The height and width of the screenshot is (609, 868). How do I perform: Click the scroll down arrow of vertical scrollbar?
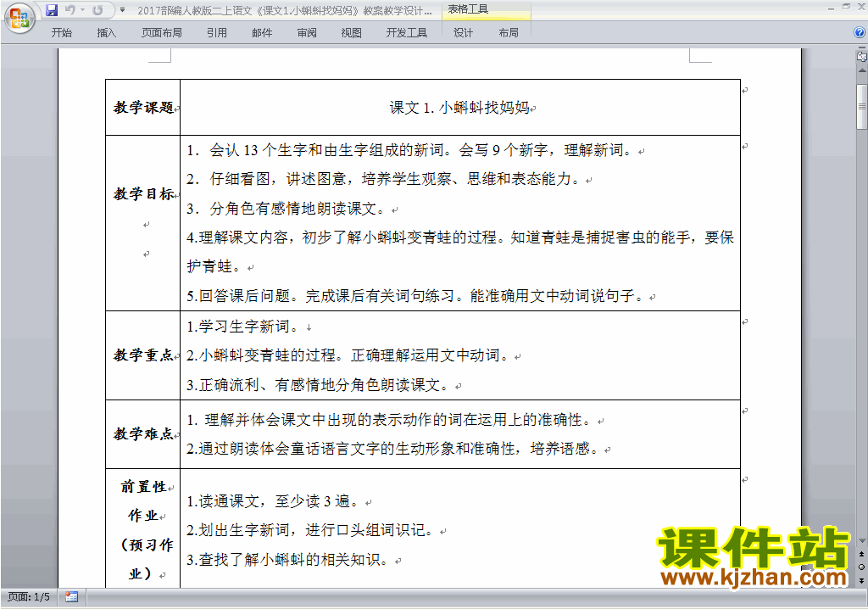coord(862,541)
